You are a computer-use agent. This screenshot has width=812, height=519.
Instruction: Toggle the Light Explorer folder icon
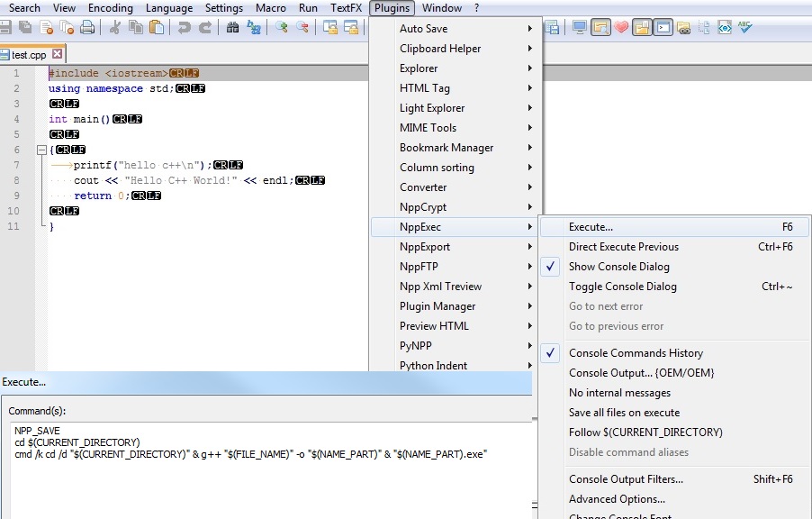click(642, 27)
